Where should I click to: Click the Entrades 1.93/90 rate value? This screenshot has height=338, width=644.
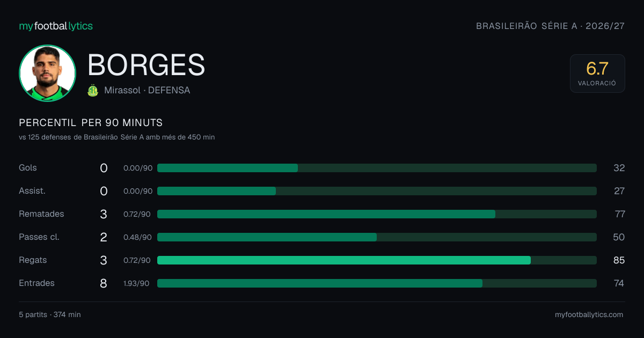click(136, 283)
